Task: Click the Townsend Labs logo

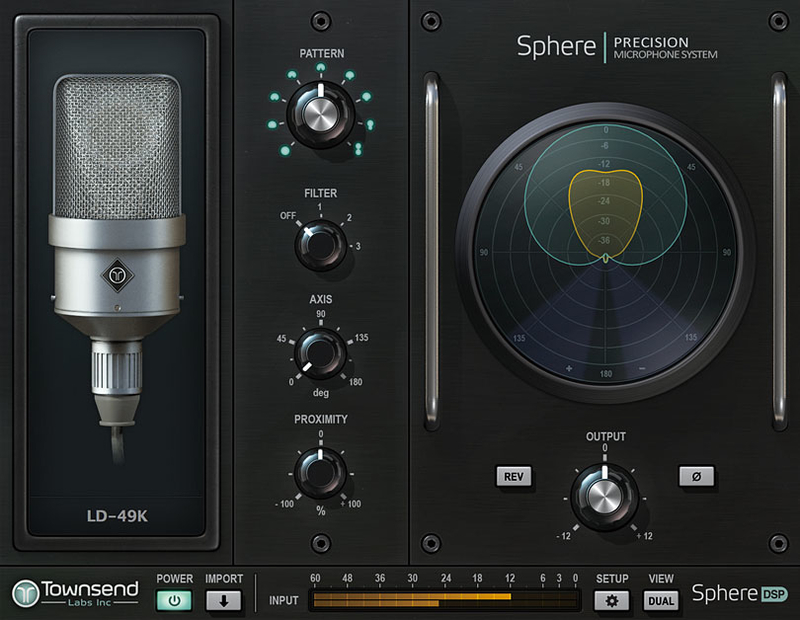Action: [75, 593]
